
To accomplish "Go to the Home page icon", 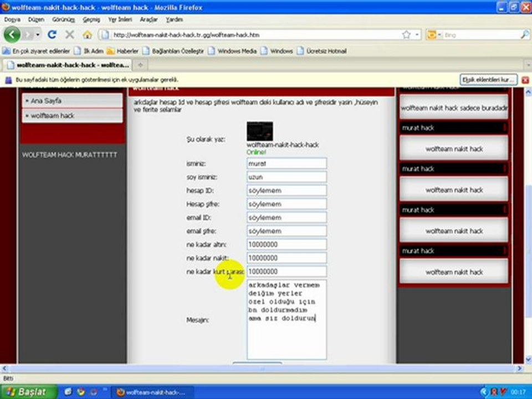I will tap(87, 34).
